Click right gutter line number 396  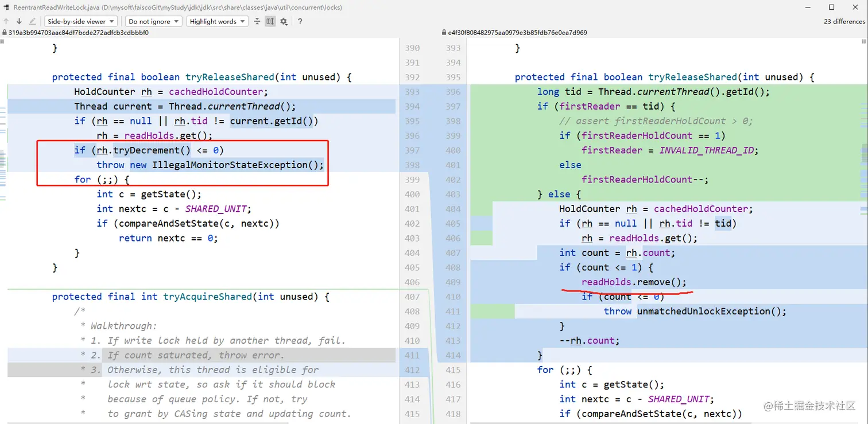pyautogui.click(x=453, y=92)
